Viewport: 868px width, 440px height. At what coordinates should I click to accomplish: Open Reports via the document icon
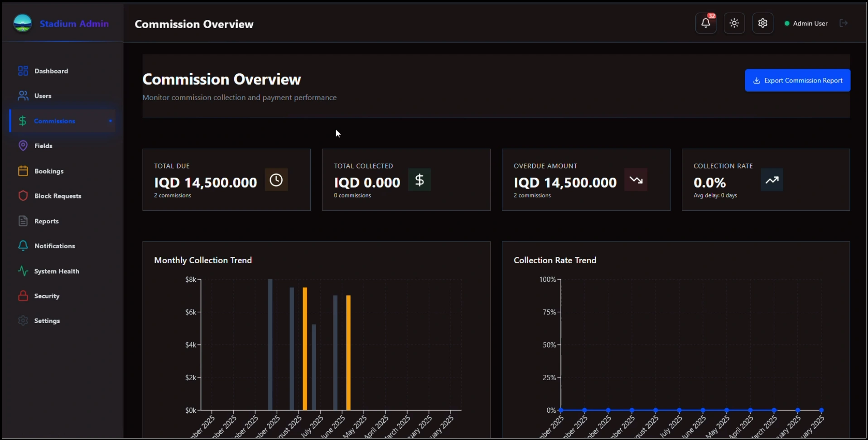click(x=23, y=221)
